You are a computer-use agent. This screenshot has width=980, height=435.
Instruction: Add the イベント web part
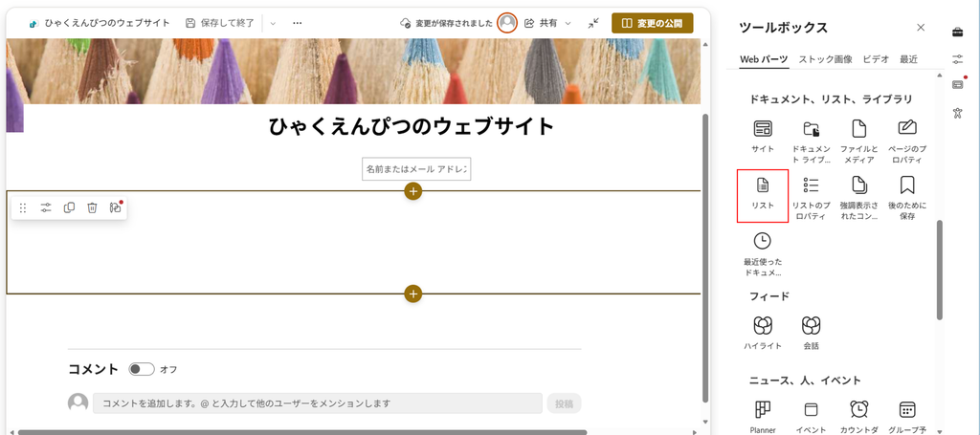811,416
